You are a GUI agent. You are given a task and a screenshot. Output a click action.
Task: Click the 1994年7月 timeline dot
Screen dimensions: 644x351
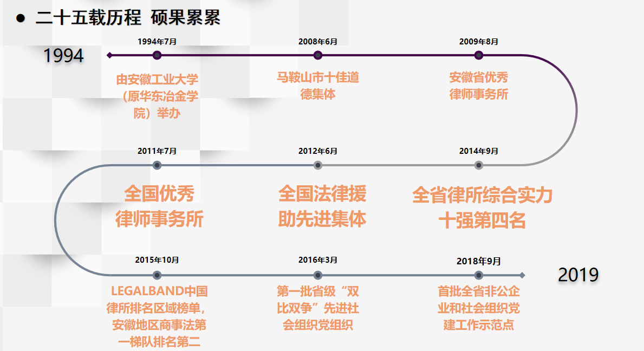[157, 55]
